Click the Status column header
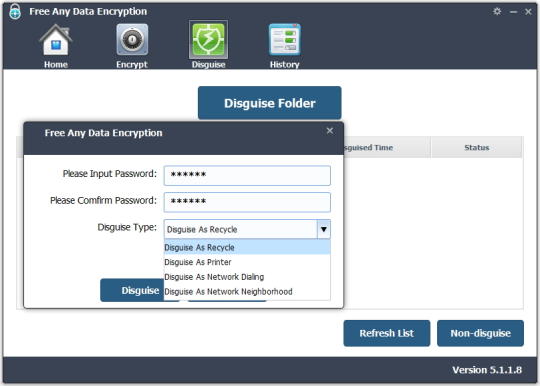 click(477, 147)
